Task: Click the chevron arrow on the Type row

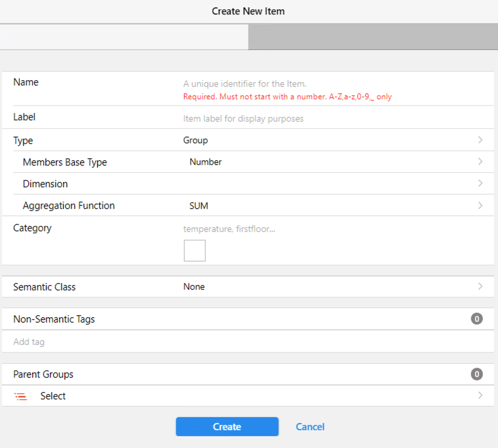Action: (480, 140)
